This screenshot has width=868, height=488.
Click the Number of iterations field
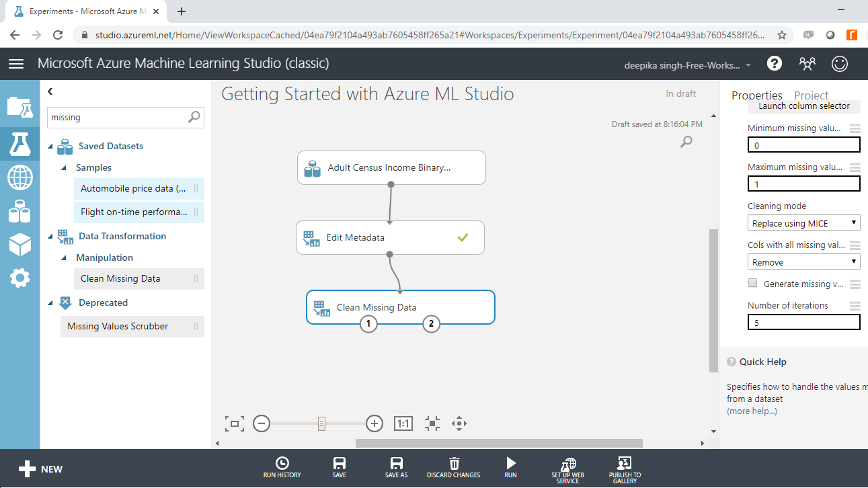click(804, 323)
